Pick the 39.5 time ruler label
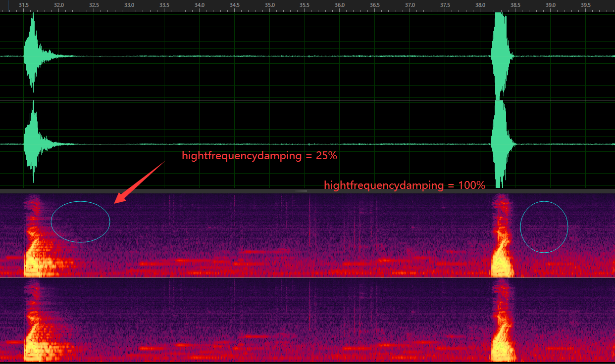The width and height of the screenshot is (615, 364). 586,5
